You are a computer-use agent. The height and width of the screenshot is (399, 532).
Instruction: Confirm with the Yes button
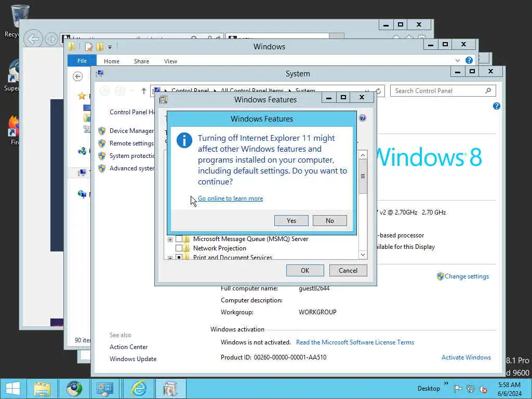pos(291,220)
